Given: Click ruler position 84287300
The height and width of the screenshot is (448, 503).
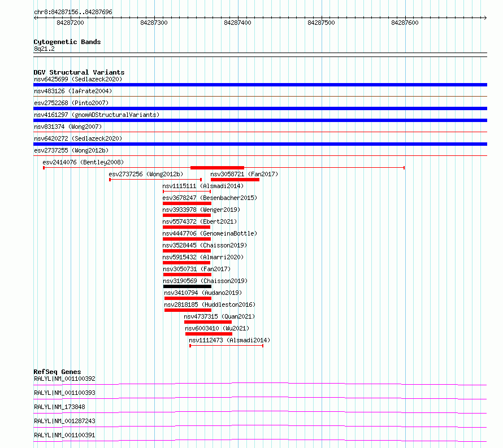Looking at the screenshot, I should (x=154, y=23).
